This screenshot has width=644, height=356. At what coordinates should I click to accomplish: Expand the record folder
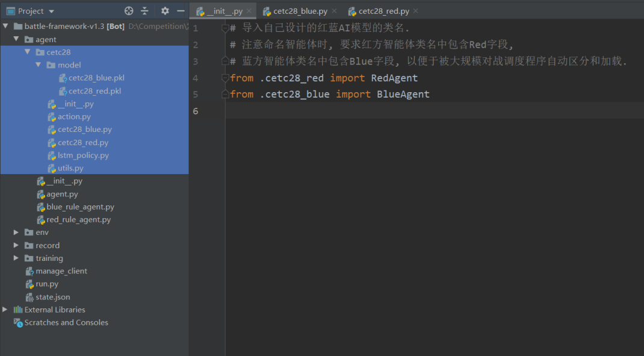tap(16, 245)
